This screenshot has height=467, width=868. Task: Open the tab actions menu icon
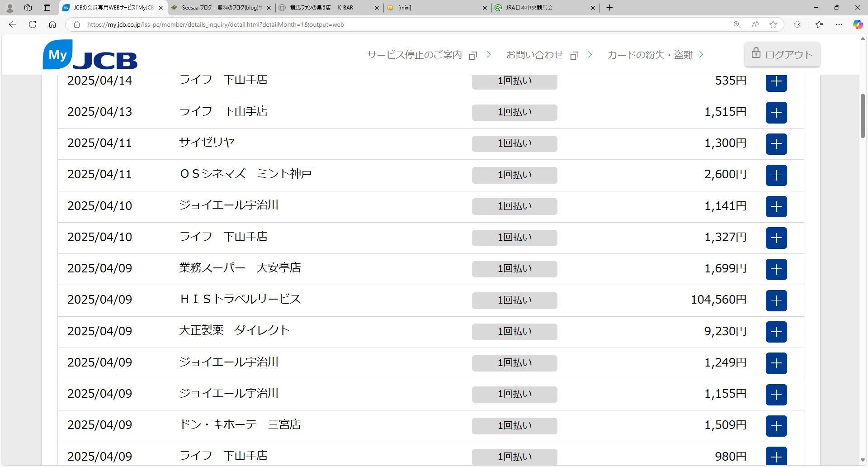47,8
